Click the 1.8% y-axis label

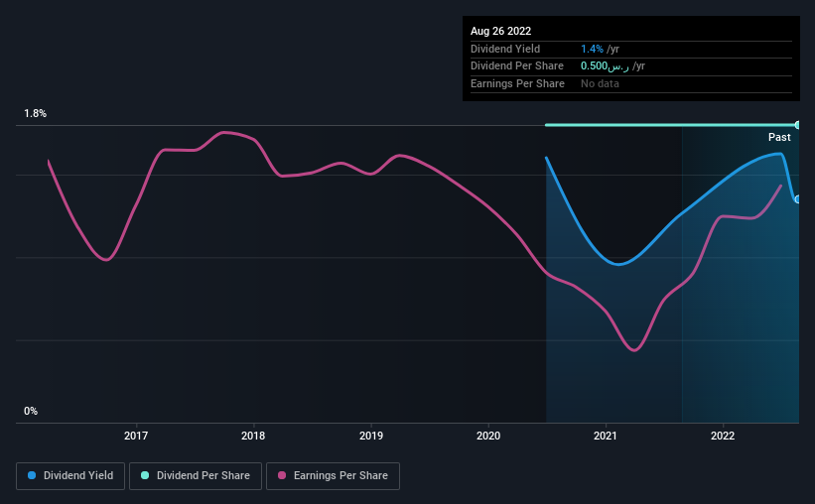pos(36,113)
